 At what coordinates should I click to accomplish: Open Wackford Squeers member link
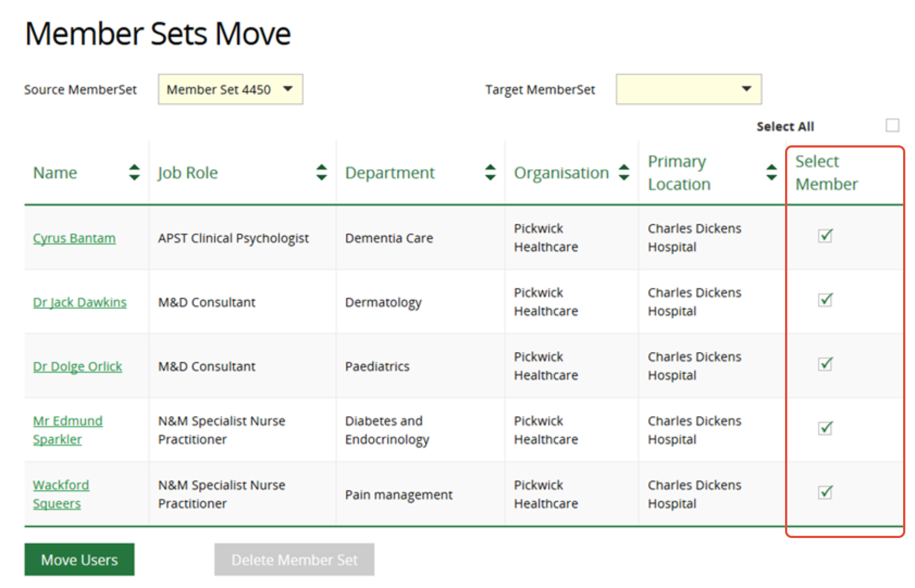click(x=61, y=494)
